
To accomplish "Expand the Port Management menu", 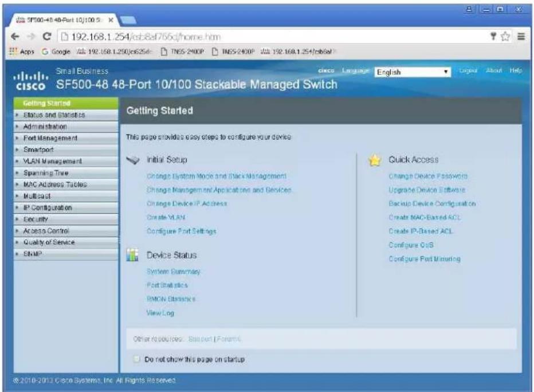I will tap(66, 138).
